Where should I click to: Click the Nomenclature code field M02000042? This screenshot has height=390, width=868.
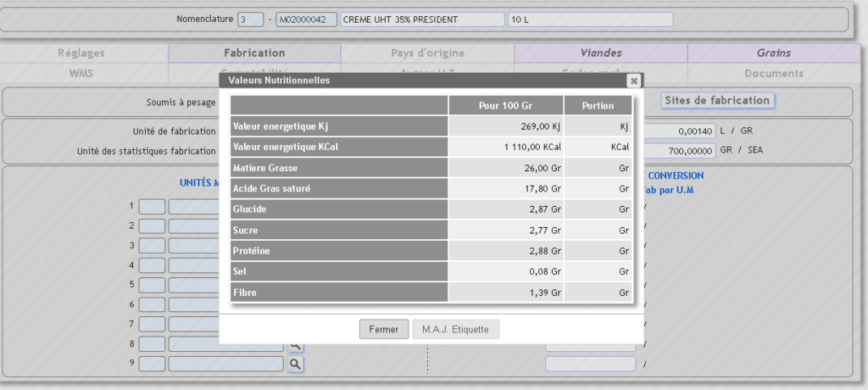(306, 19)
